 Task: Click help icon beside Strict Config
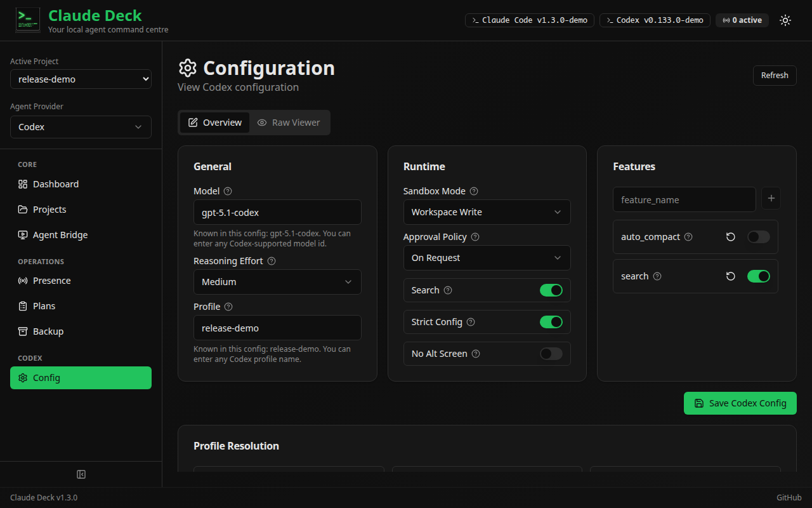(x=471, y=322)
